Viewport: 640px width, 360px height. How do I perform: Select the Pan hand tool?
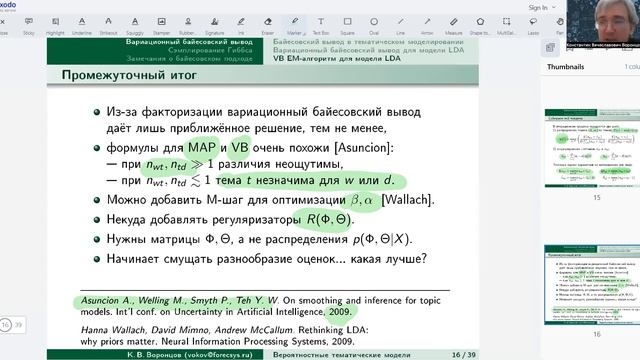click(560, 25)
